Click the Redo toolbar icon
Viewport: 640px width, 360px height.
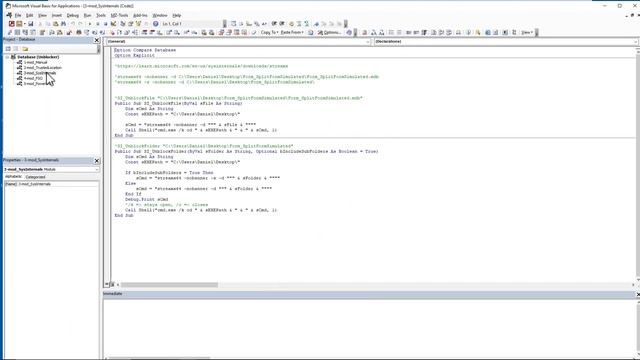pyautogui.click(x=80, y=24)
